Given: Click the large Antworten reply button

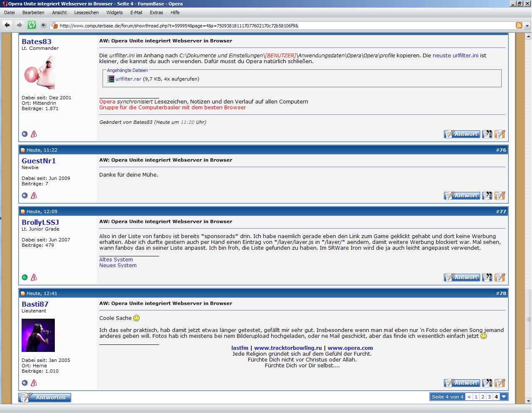Looking at the screenshot, I should (x=45, y=397).
